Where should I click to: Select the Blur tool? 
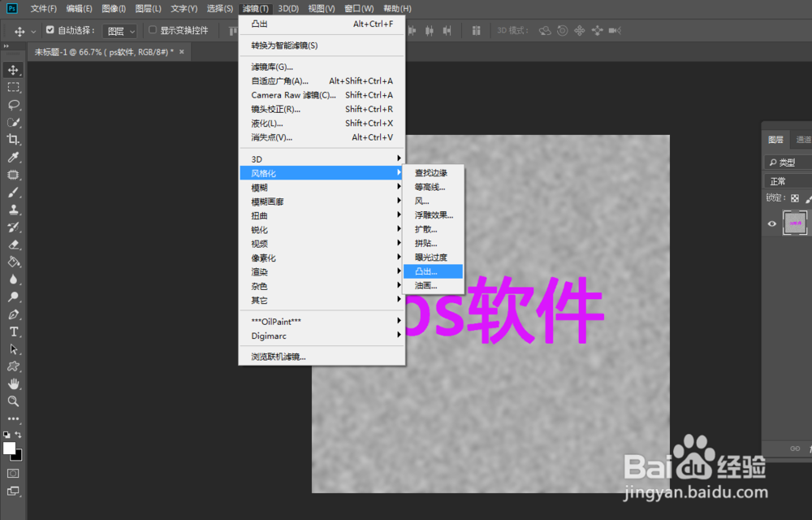point(14,279)
